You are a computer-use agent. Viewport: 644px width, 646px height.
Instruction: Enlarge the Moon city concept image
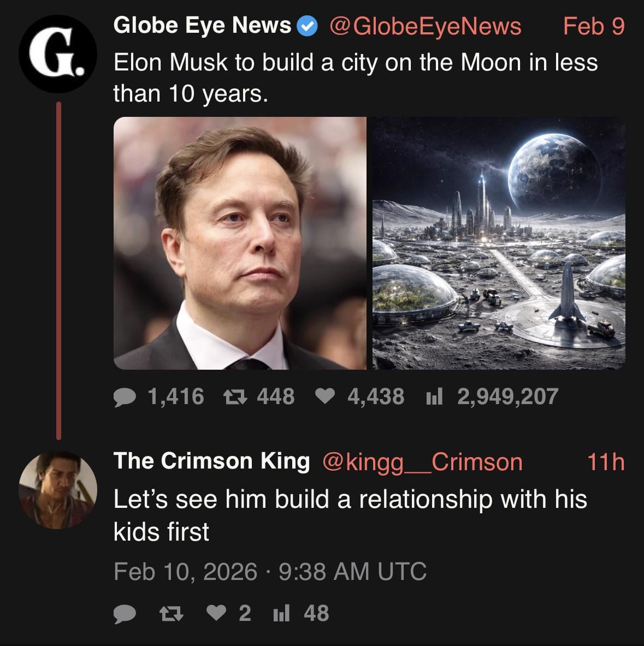click(499, 243)
